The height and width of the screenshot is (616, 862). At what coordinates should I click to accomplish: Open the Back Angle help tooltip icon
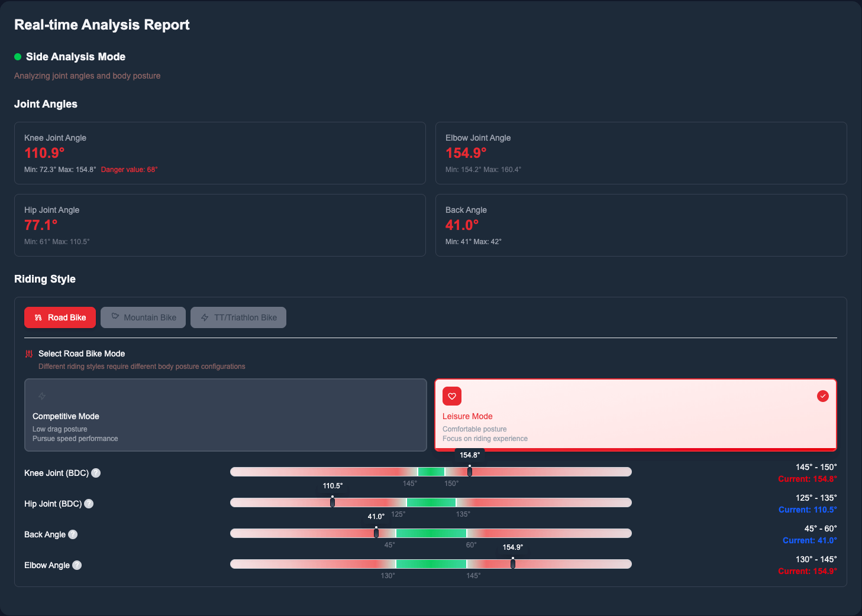point(73,534)
